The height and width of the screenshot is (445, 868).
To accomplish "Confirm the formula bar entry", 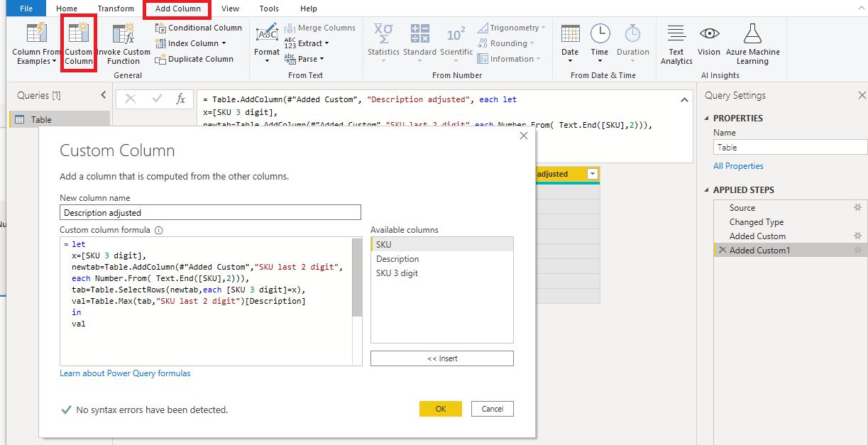I will (x=157, y=99).
